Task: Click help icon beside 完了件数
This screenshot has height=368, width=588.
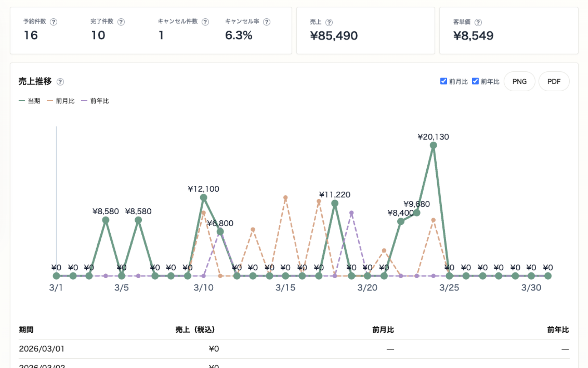Action: point(121,22)
